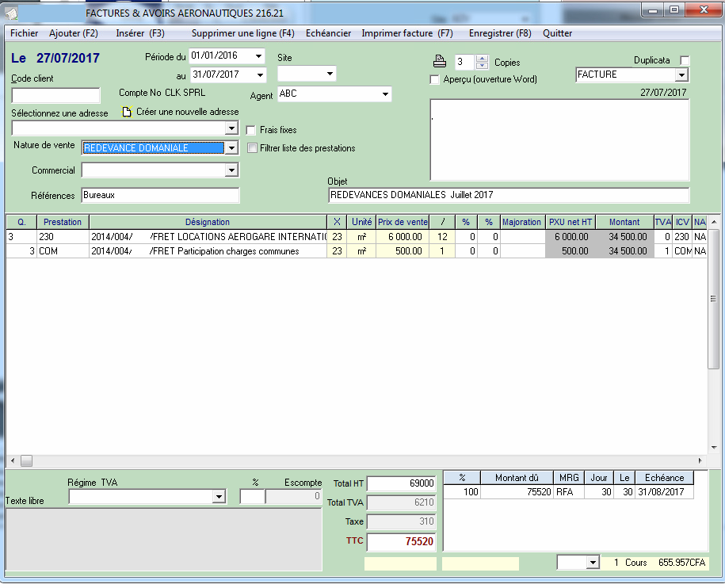Screen dimensions: 725x588
Task: Click the printer icon next to Copies
Action: tap(440, 62)
